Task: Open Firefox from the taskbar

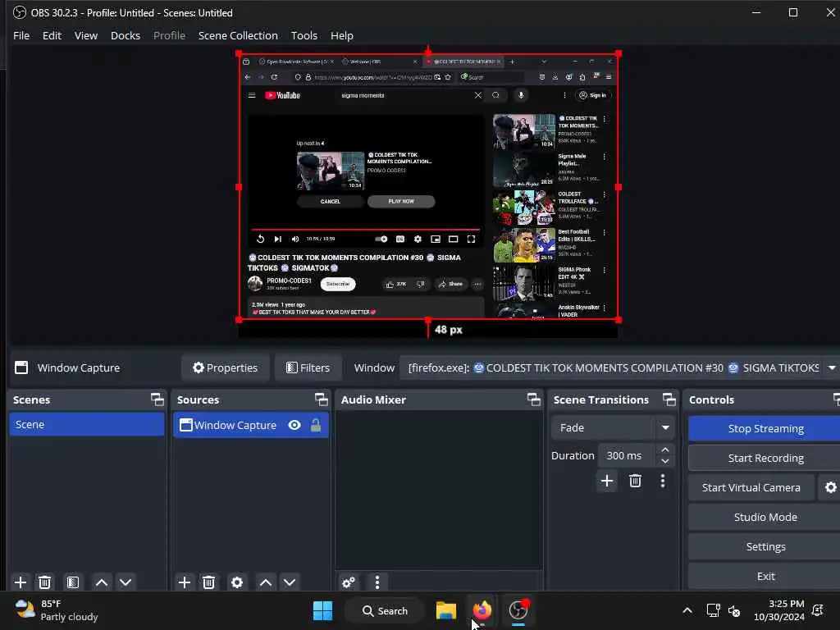Action: 482,610
